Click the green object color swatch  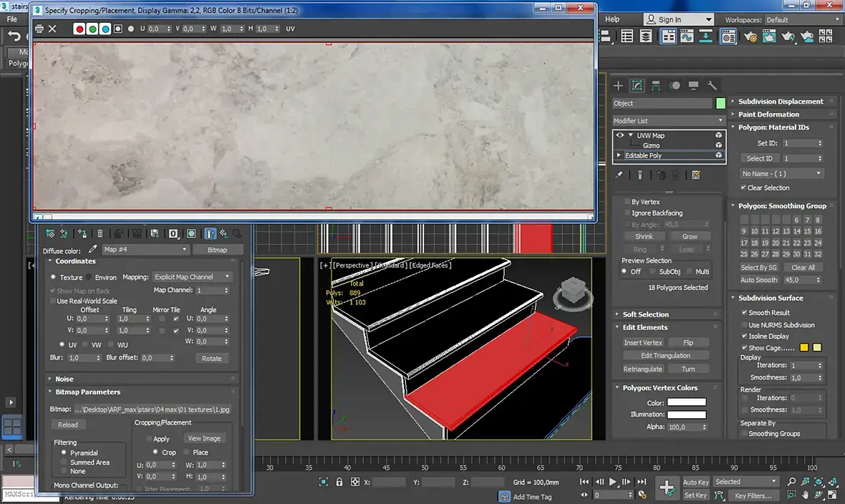tap(720, 103)
